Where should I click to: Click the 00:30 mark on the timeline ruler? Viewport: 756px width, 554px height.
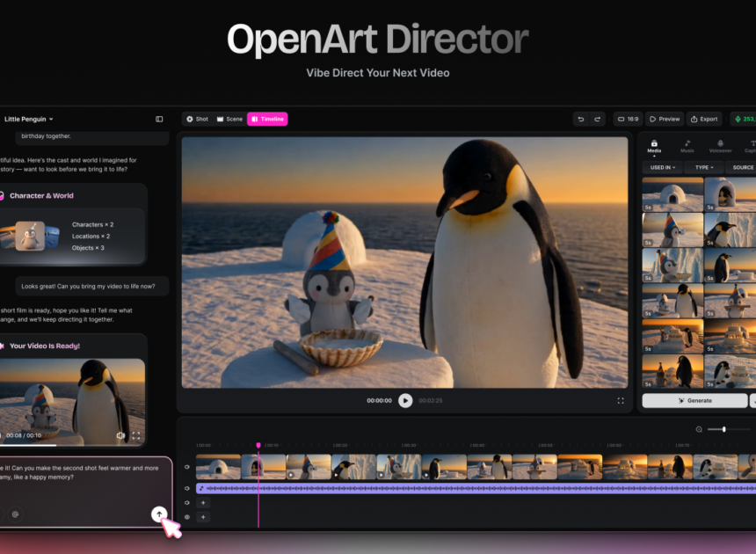click(x=410, y=445)
